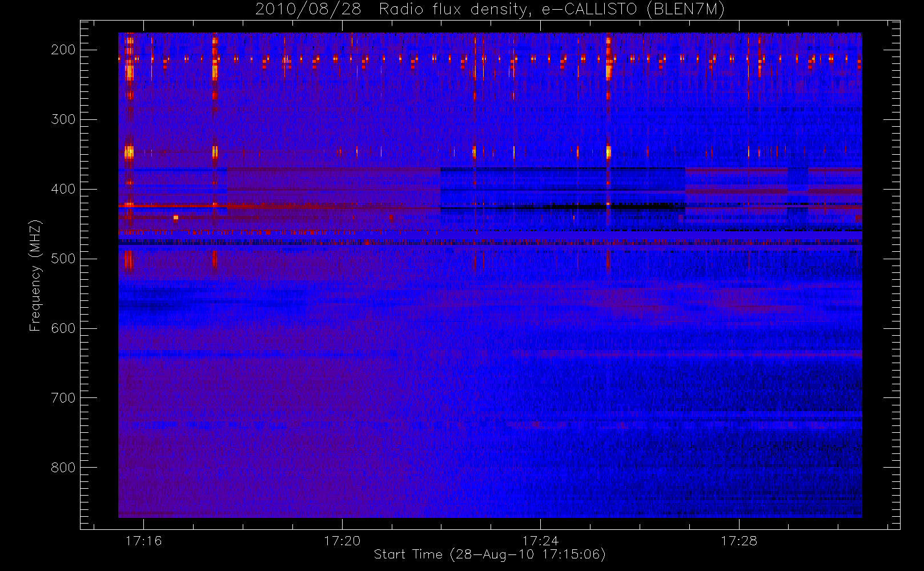Select the 300 frequency tick label

coord(63,119)
